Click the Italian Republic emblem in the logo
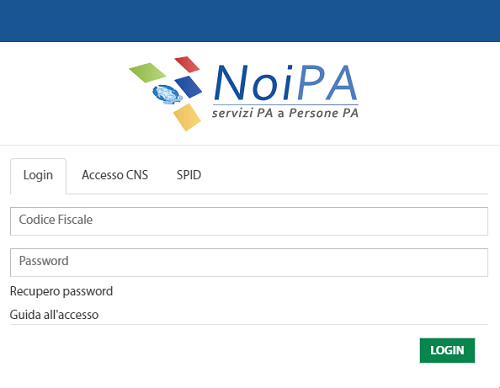The height and width of the screenshot is (388, 500). click(167, 94)
